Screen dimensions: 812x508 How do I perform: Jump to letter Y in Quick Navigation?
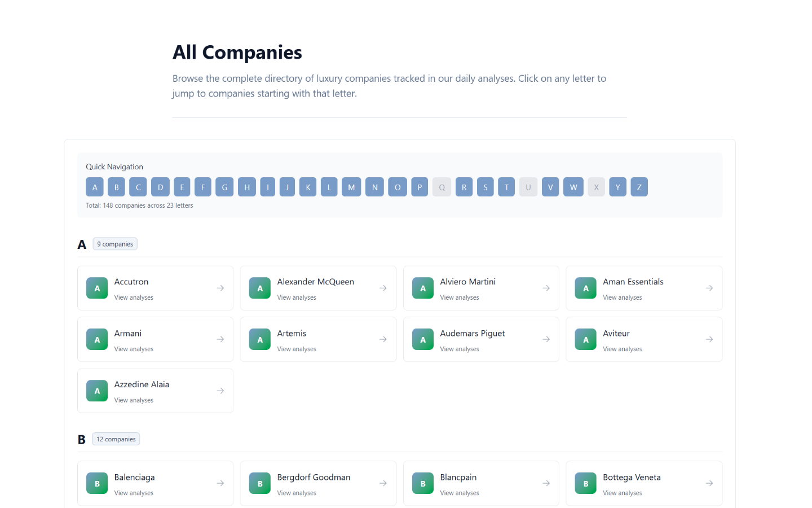pos(617,187)
